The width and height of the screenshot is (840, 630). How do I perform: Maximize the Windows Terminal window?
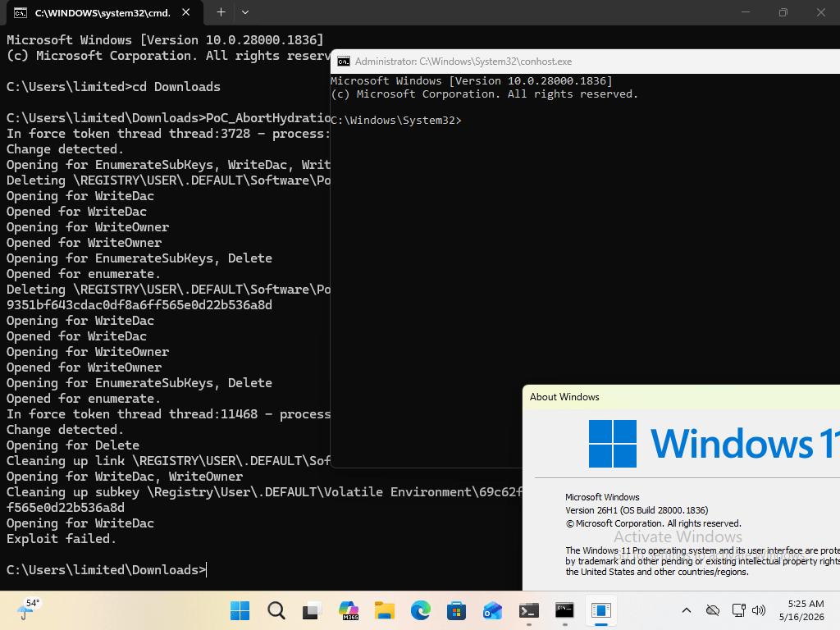pos(783,12)
